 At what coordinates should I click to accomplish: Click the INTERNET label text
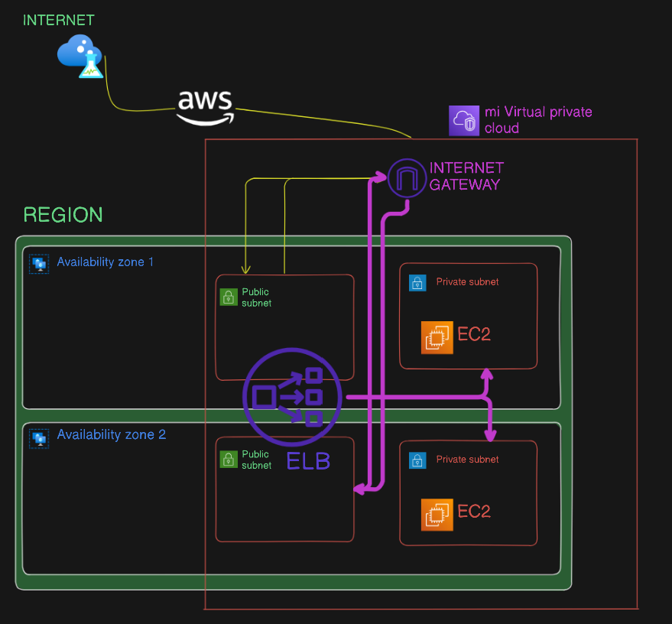[59, 20]
